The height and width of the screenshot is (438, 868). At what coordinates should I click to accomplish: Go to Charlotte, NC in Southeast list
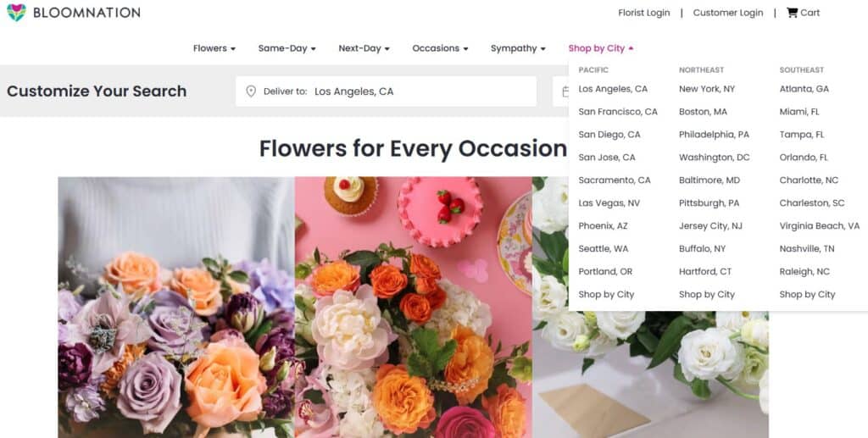click(809, 180)
